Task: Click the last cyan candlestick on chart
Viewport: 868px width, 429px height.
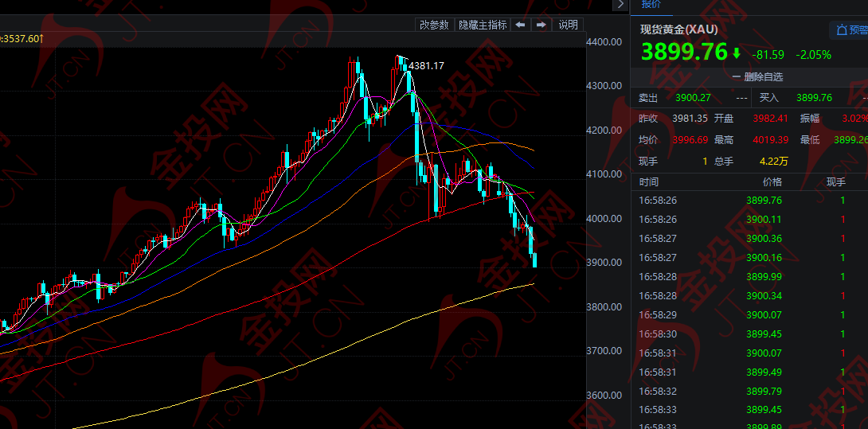Action: click(x=534, y=259)
